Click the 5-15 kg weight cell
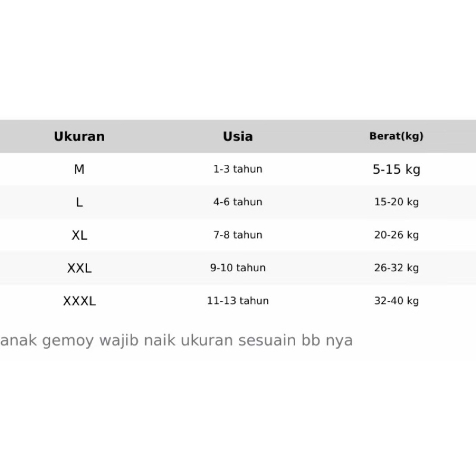This screenshot has width=476, height=476. (x=396, y=170)
